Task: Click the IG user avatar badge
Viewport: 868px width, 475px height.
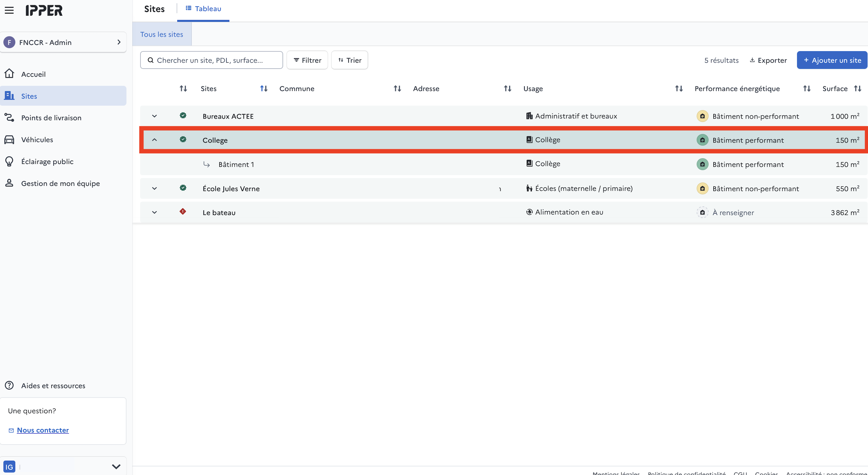Action: pyautogui.click(x=9, y=467)
